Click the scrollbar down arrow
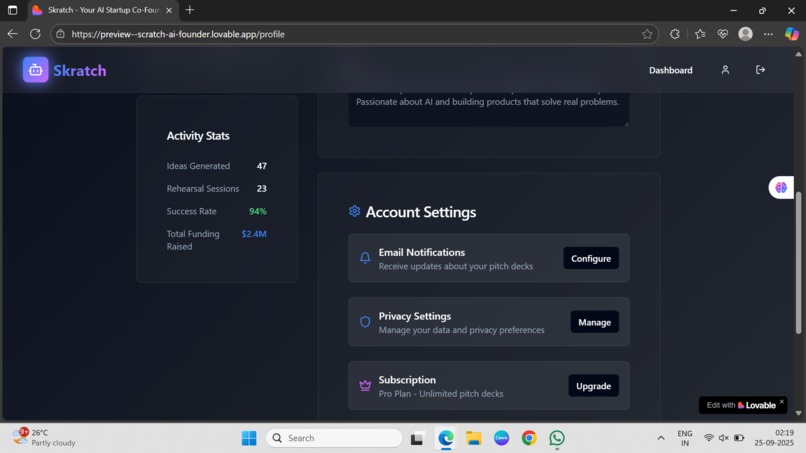Viewport: 806px width, 453px height. (798, 413)
